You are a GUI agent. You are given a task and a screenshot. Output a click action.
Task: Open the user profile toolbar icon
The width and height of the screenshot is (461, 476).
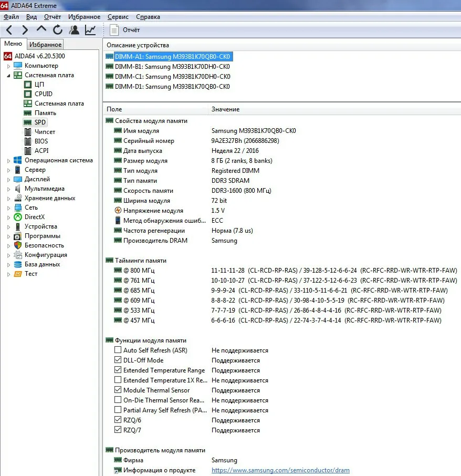point(74,30)
